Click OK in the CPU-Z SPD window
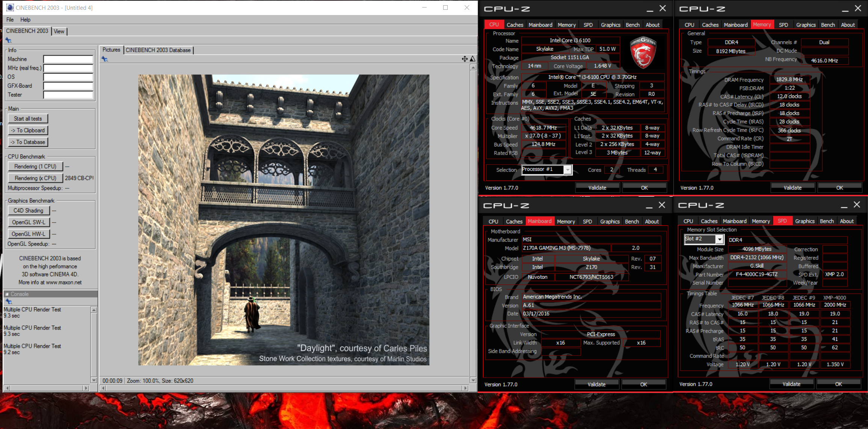Viewport: 868px width, 429px height. pos(838,384)
